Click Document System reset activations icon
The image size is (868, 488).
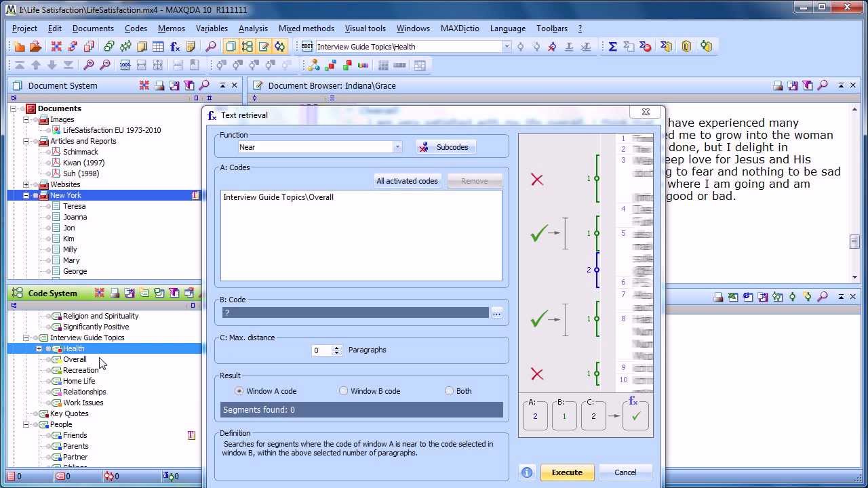(x=144, y=85)
